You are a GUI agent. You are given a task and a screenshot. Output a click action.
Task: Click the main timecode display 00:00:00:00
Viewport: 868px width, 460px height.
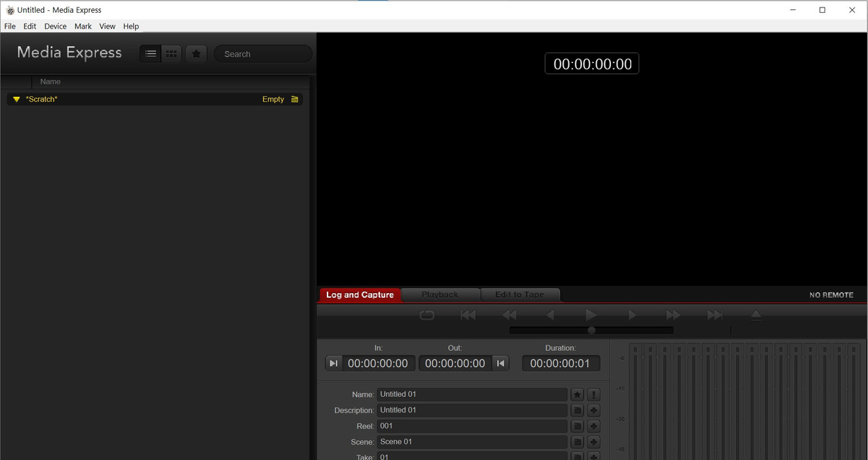592,64
